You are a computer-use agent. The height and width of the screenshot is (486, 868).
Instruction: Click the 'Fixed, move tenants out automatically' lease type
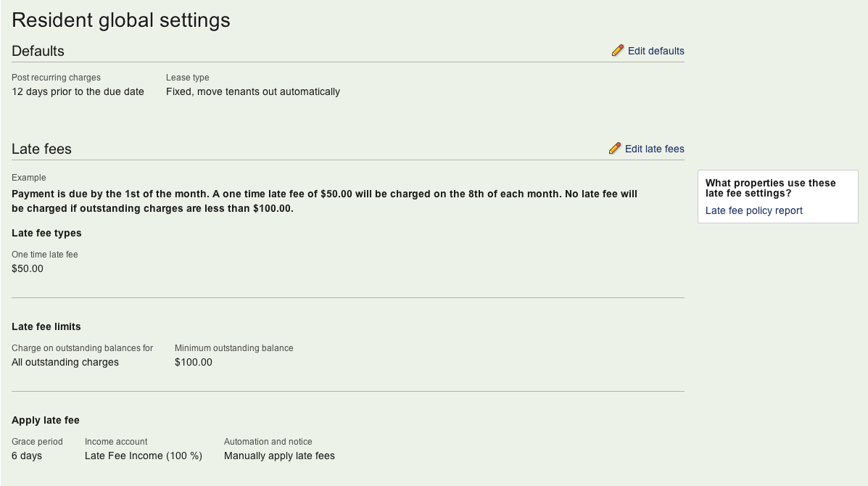click(252, 91)
